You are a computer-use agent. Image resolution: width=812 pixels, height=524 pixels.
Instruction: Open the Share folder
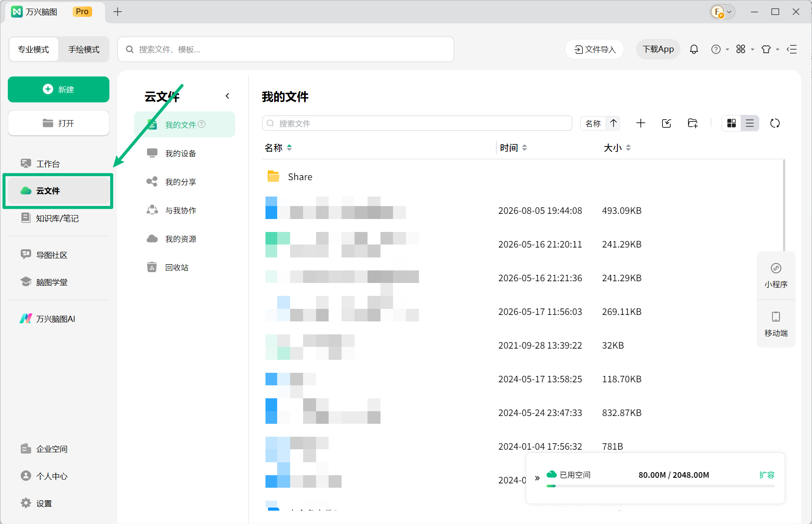coord(522,177)
